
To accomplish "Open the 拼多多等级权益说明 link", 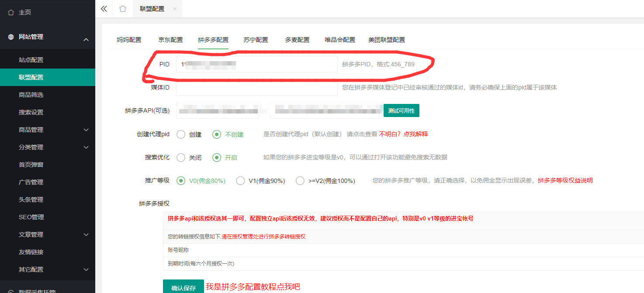I will pos(565,180).
